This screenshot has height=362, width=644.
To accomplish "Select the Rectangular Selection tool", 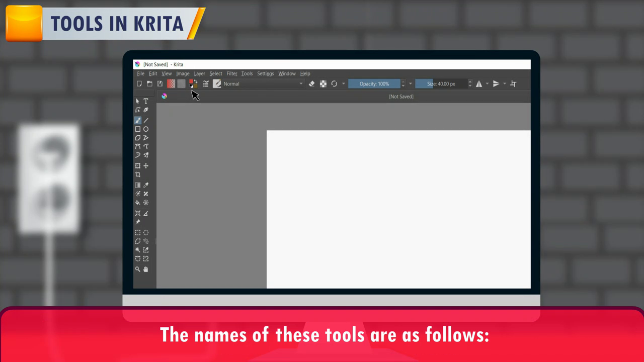I will (x=137, y=233).
